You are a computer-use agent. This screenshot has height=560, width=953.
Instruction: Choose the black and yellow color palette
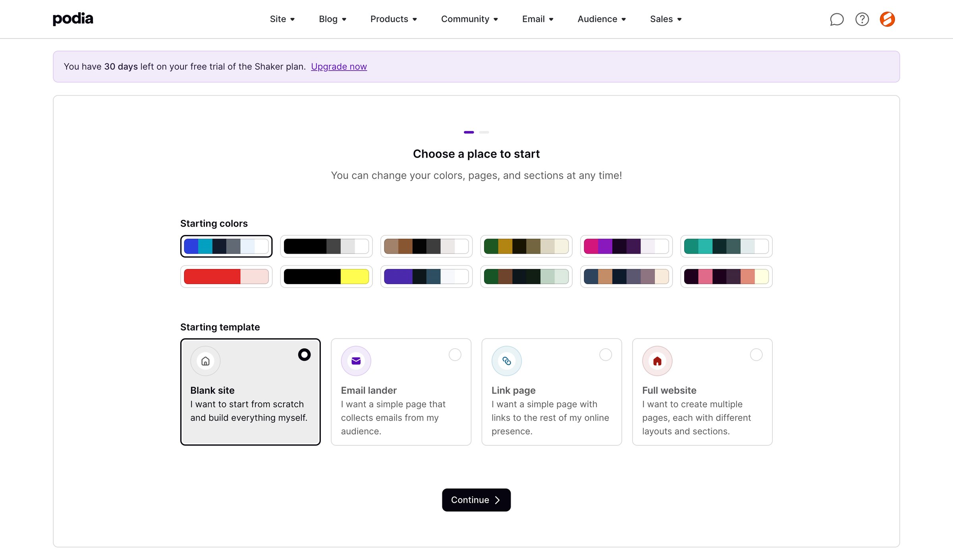pyautogui.click(x=326, y=276)
